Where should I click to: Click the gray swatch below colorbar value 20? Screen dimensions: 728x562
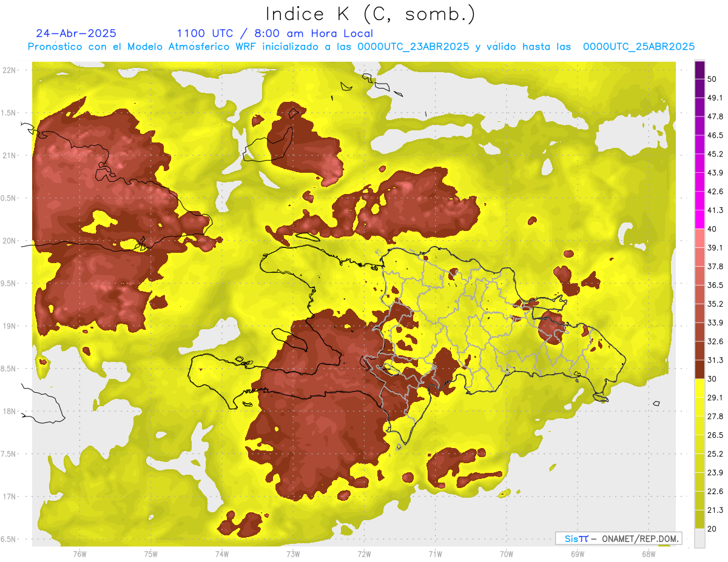click(699, 538)
